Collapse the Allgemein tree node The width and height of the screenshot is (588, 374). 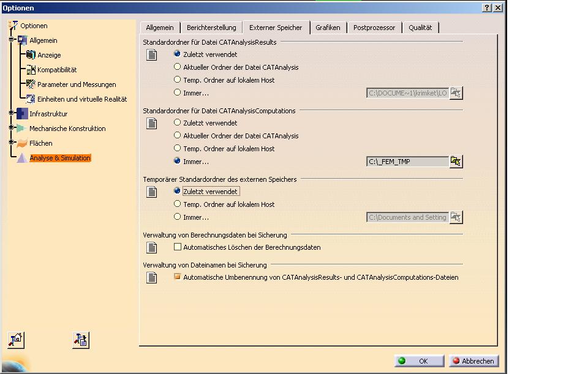point(12,39)
